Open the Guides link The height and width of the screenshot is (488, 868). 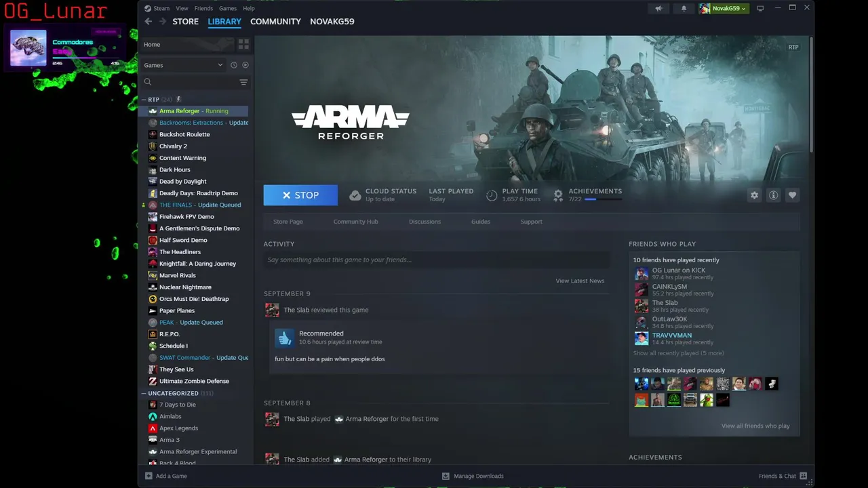pos(481,222)
